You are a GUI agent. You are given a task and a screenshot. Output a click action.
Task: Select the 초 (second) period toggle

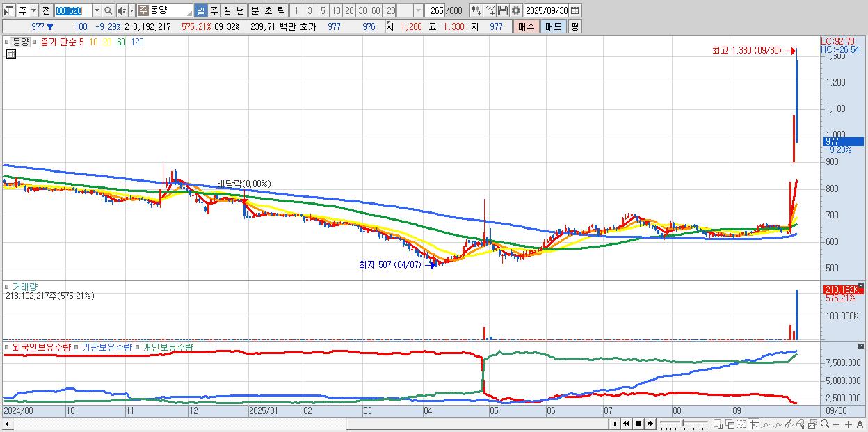point(268,10)
